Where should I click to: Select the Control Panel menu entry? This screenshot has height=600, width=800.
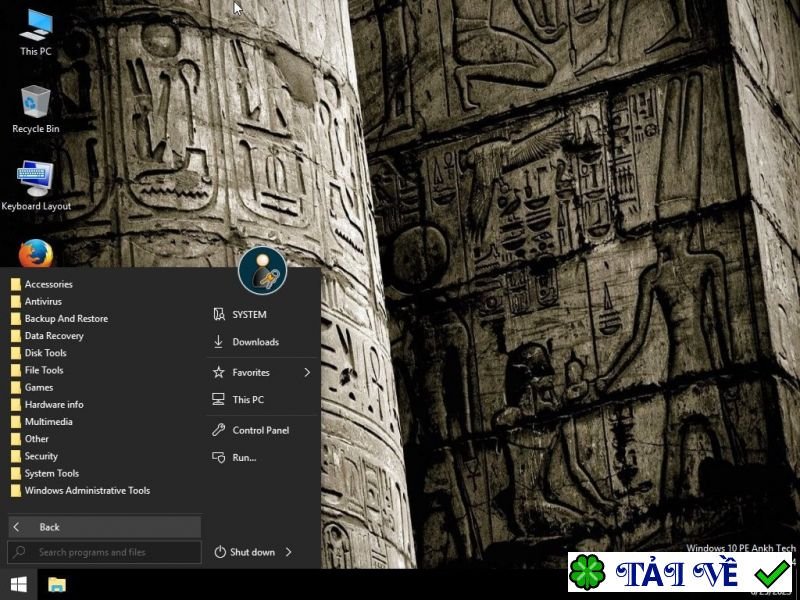click(x=262, y=430)
